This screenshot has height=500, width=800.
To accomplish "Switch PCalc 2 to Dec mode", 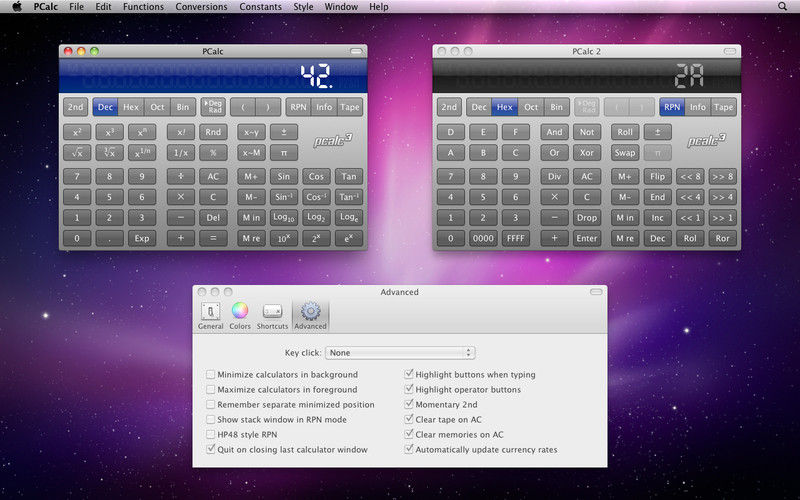I will point(479,107).
